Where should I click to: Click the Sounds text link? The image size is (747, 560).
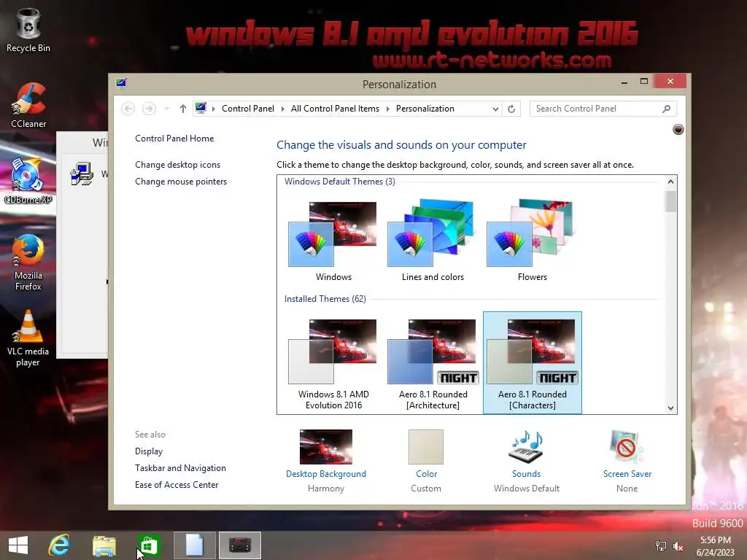(x=527, y=474)
